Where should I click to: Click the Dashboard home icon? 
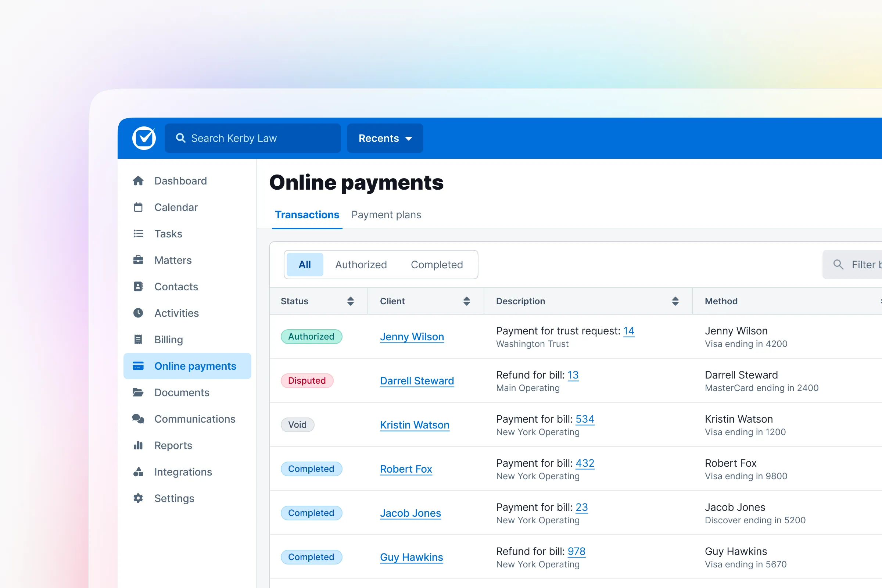point(138,181)
